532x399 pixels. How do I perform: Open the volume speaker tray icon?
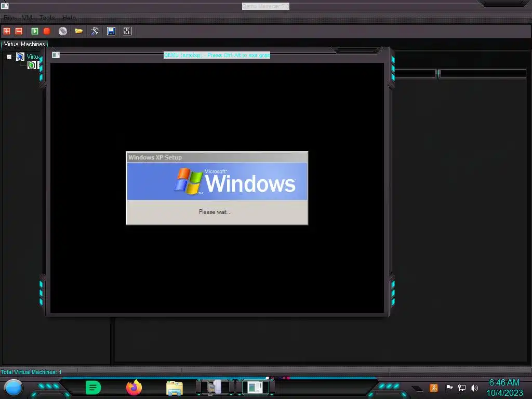coord(474,388)
